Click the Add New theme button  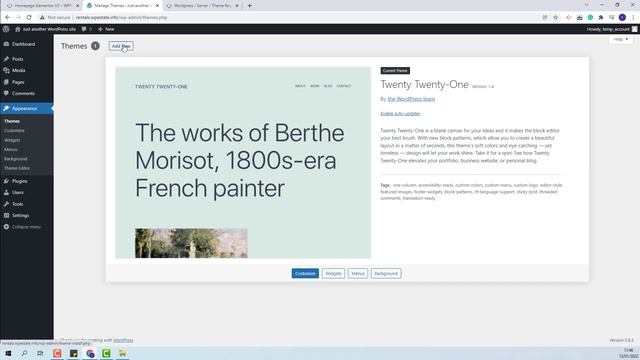point(121,46)
